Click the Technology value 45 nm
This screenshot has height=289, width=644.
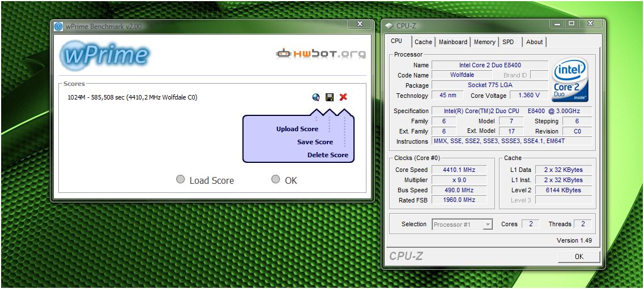pyautogui.click(x=447, y=96)
